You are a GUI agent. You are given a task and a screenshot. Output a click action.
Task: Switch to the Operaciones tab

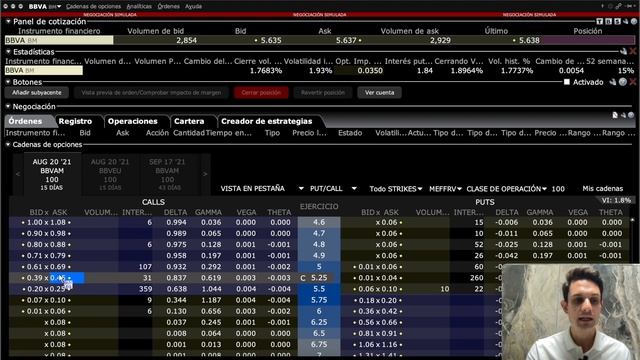click(133, 121)
